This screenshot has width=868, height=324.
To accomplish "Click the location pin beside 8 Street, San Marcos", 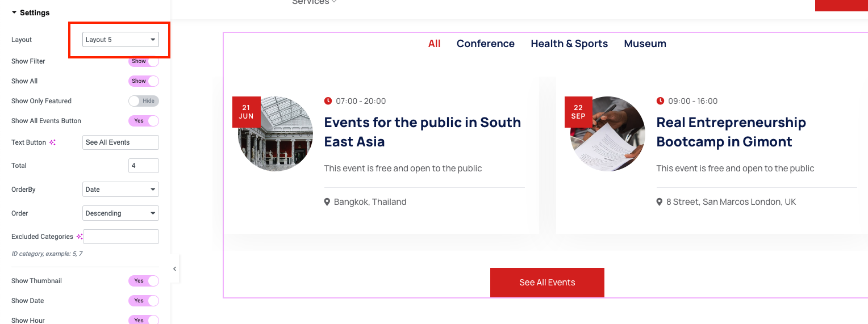I will 660,202.
